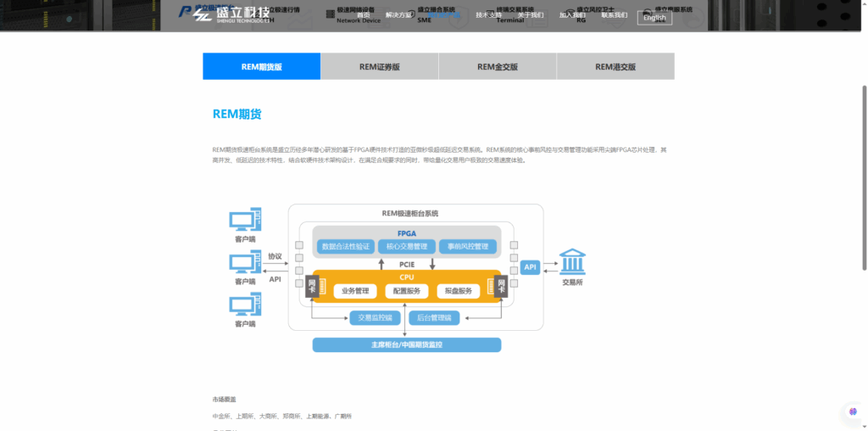
Task: Switch language with the English button
Action: click(655, 18)
